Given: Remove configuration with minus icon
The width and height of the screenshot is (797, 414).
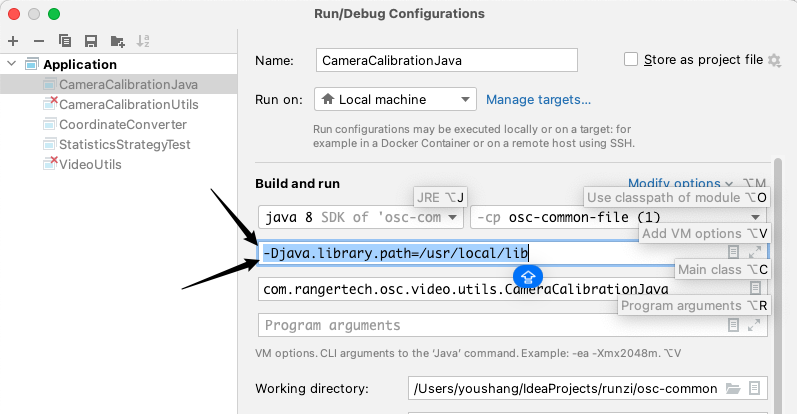Looking at the screenshot, I should coord(39,41).
